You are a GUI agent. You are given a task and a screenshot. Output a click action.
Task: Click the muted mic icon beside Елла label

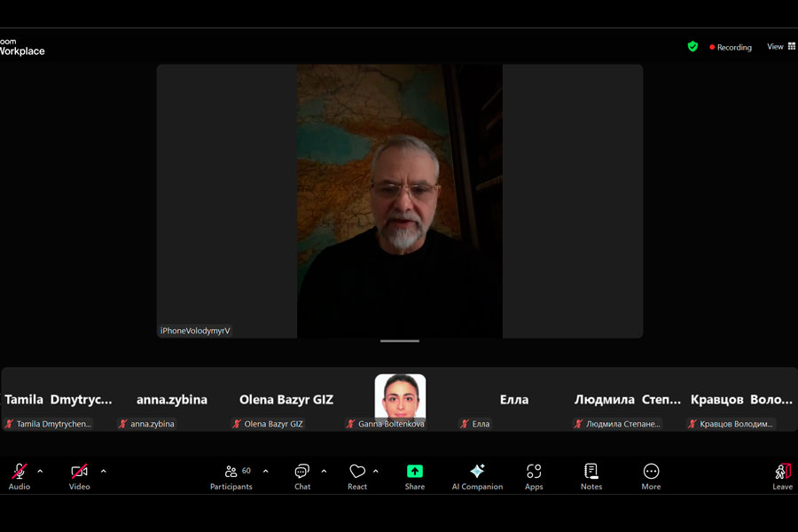coord(465,424)
